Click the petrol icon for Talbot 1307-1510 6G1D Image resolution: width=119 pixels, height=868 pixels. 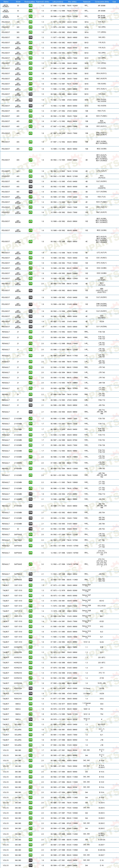(30, 601)
